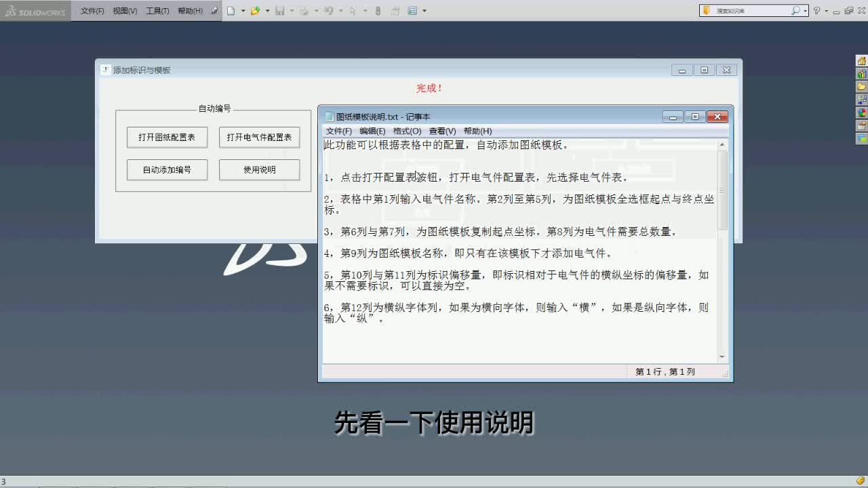
Task: Open SolidWorks Resources home tab
Action: 862,61
